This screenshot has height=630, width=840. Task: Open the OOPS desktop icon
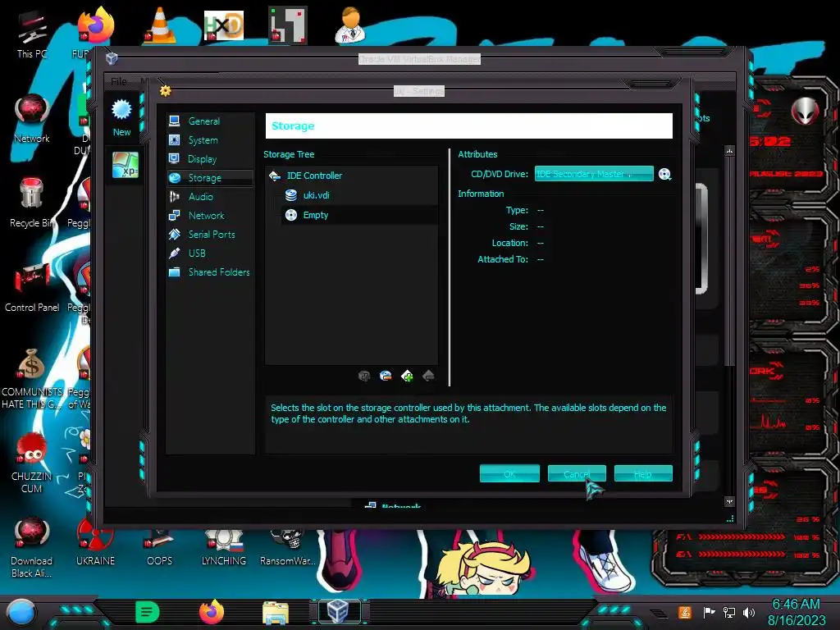(x=160, y=547)
